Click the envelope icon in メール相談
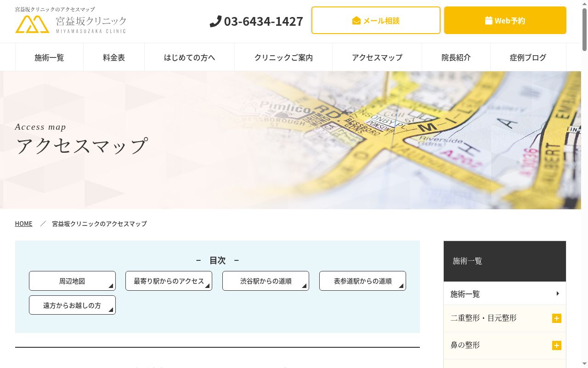Image resolution: width=588 pixels, height=368 pixels. (356, 21)
